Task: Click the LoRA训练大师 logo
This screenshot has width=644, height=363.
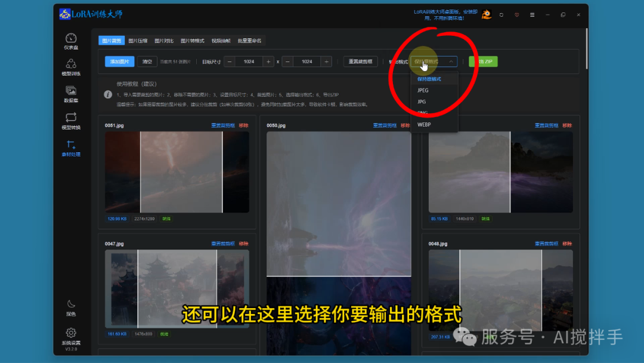Action: pyautogui.click(x=91, y=14)
